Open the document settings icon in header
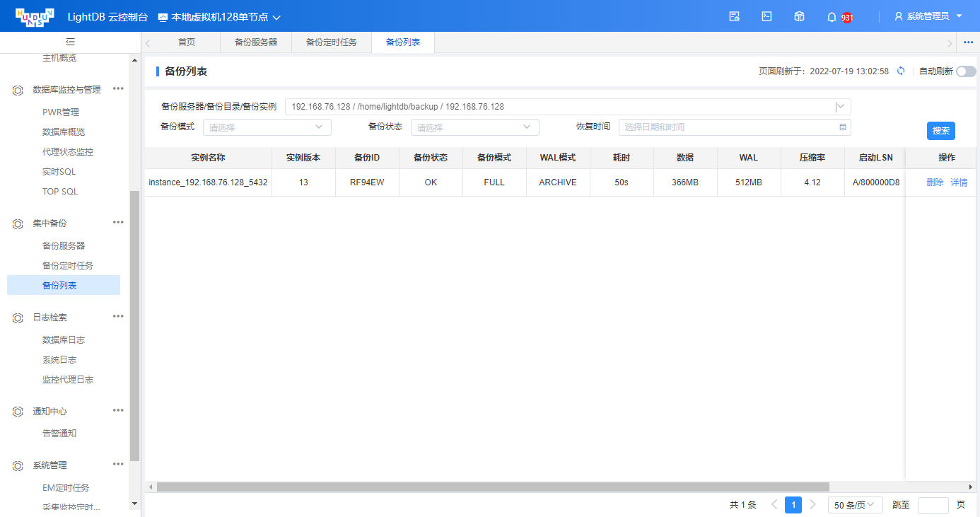 coord(735,16)
